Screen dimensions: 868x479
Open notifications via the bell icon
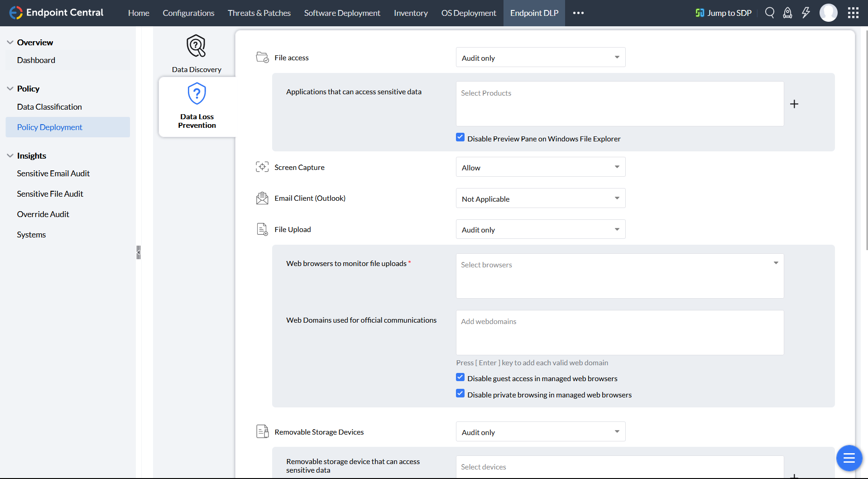[x=787, y=13]
